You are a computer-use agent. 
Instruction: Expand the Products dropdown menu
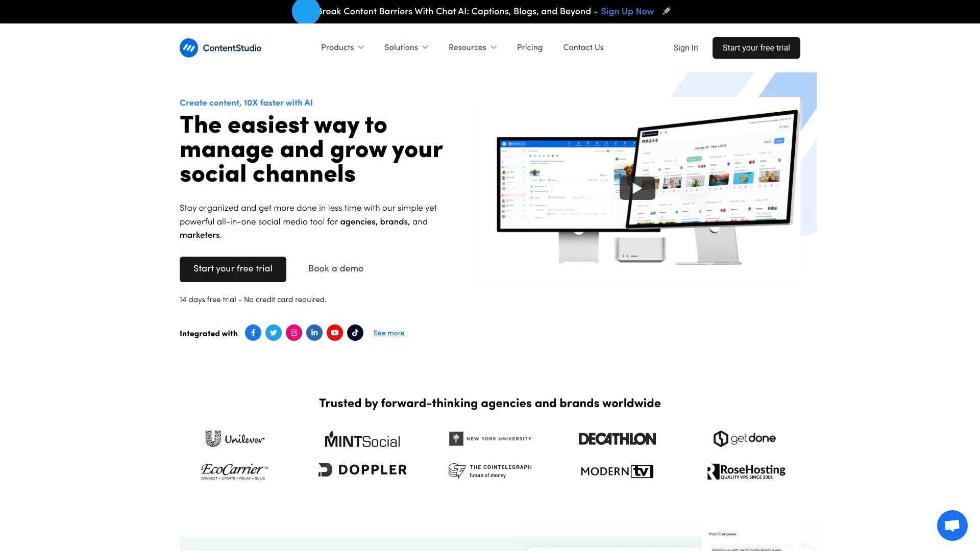click(342, 48)
